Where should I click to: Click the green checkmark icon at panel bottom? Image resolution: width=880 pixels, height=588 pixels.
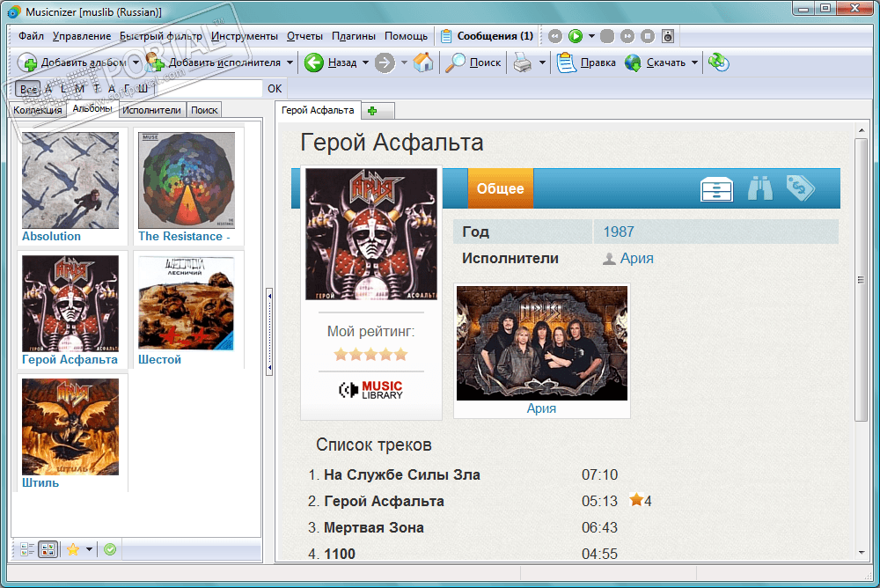[110, 549]
